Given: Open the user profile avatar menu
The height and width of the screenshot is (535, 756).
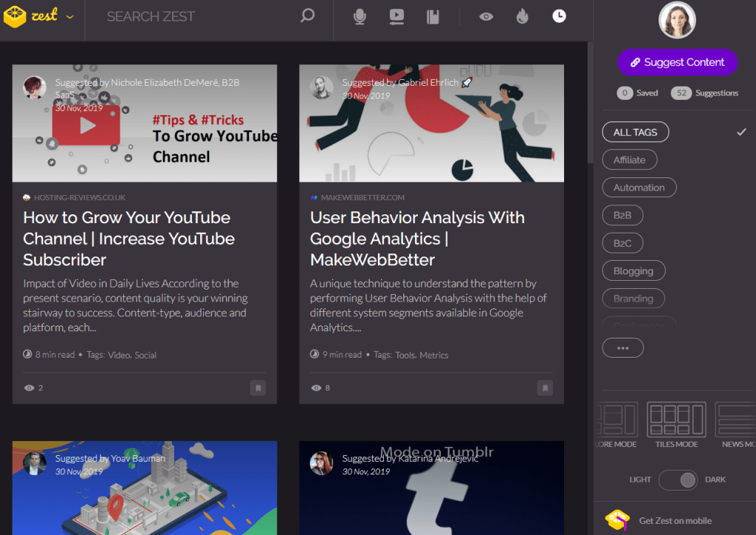Looking at the screenshot, I should click(x=676, y=21).
